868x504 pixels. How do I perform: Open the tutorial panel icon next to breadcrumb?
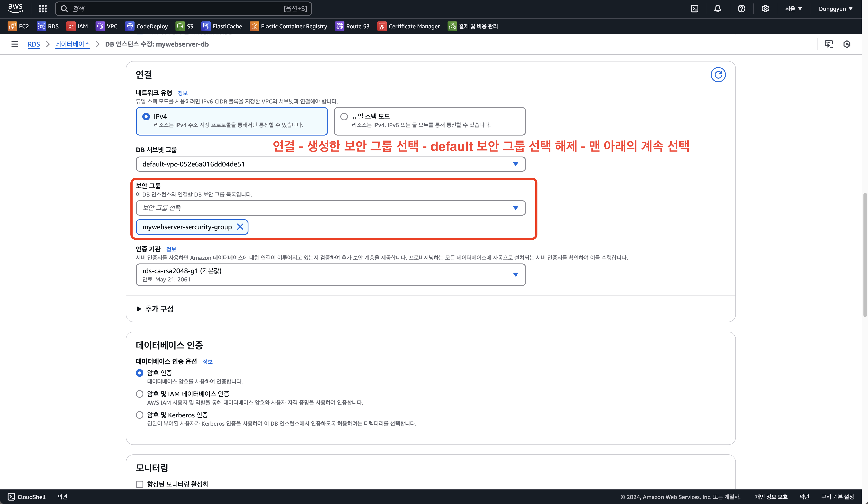[x=829, y=44]
